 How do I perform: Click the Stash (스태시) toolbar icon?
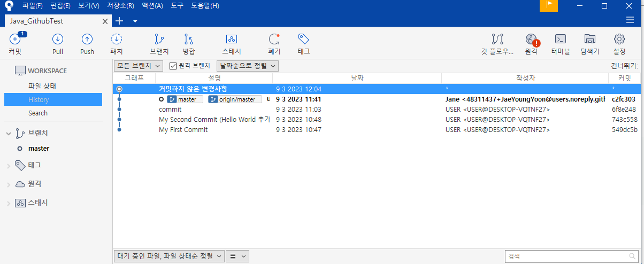click(x=232, y=43)
